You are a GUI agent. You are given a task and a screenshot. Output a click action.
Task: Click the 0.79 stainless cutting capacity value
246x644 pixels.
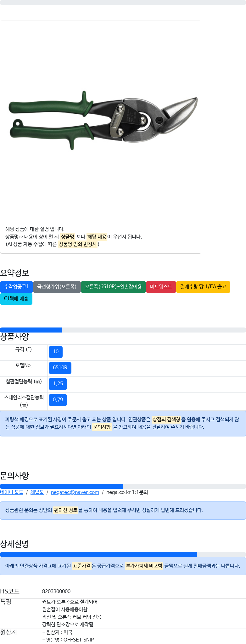(x=58, y=400)
